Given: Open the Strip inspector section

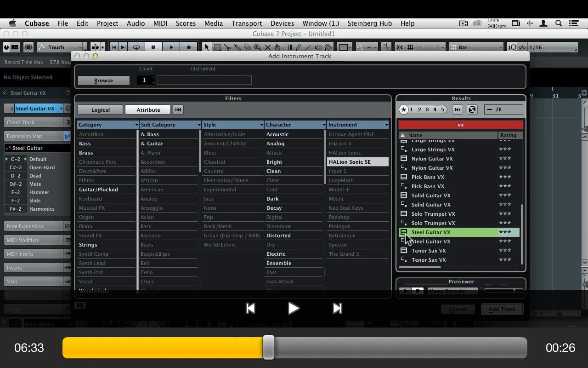Looking at the screenshot, I should [34, 282].
